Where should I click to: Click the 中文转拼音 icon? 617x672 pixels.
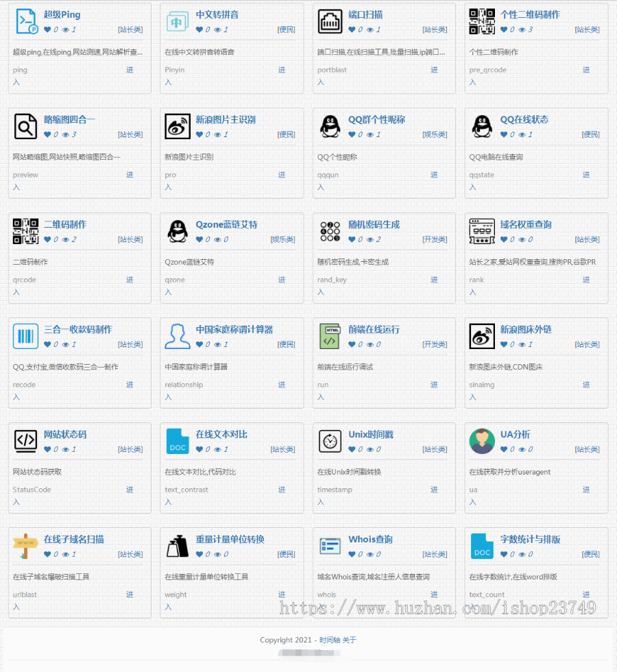pos(178,21)
